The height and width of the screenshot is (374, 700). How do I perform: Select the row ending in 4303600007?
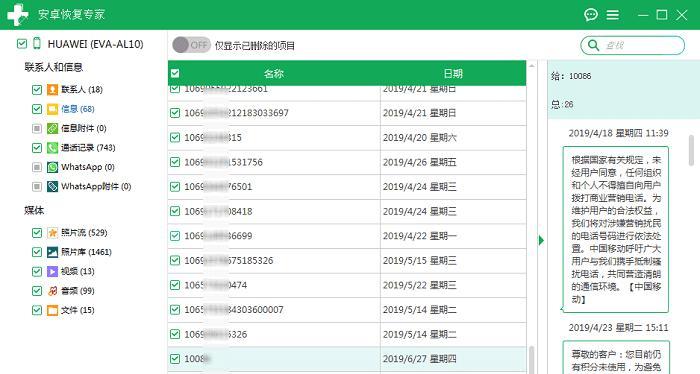[x=347, y=310]
